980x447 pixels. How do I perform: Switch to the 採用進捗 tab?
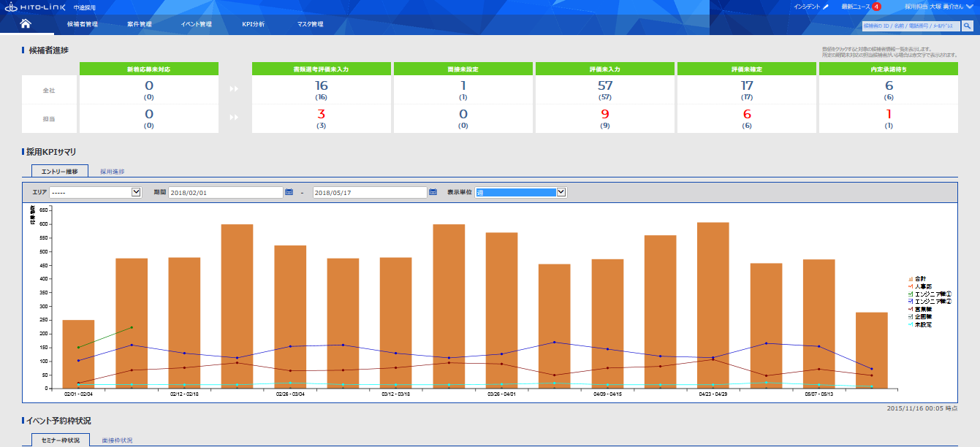coord(112,172)
